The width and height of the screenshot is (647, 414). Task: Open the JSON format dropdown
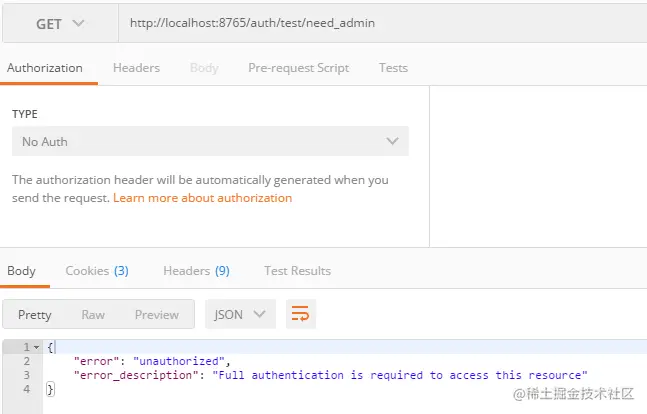pos(240,314)
